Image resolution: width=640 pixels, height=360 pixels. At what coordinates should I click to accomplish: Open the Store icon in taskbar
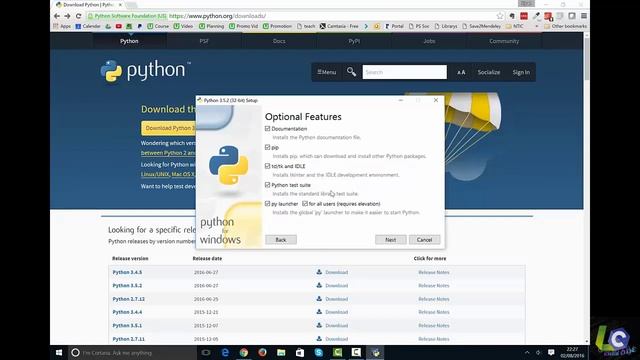pos(300,353)
